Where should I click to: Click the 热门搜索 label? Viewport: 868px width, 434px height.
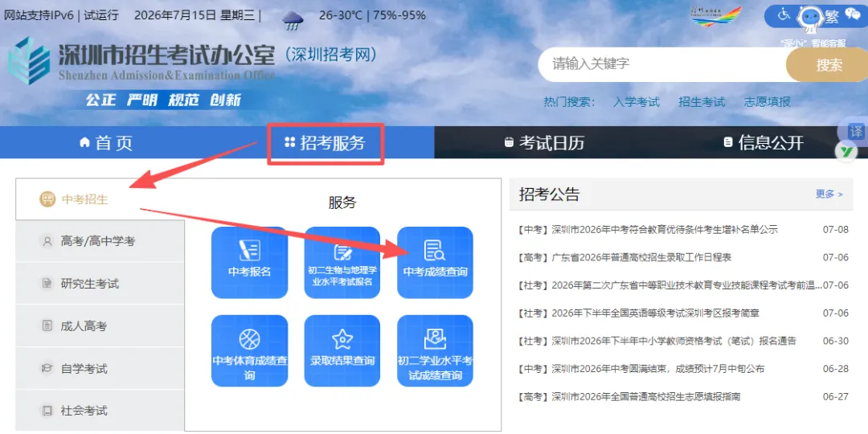[x=569, y=102]
